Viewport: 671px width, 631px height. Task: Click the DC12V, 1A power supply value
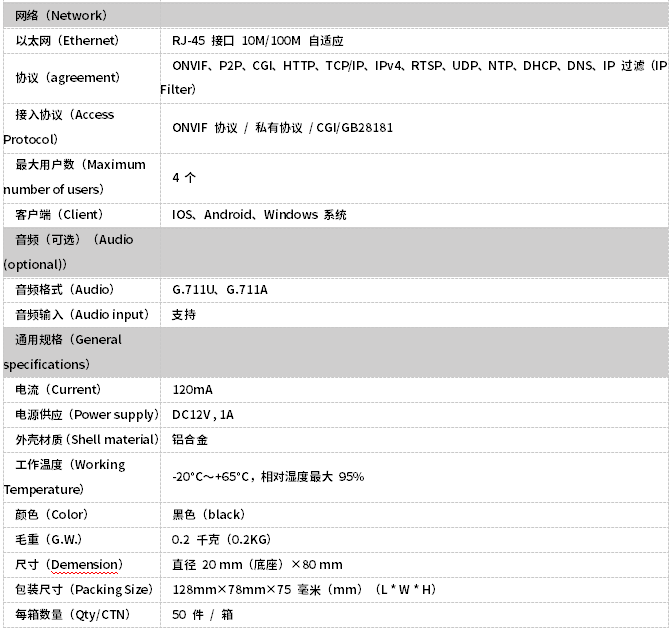click(202, 415)
